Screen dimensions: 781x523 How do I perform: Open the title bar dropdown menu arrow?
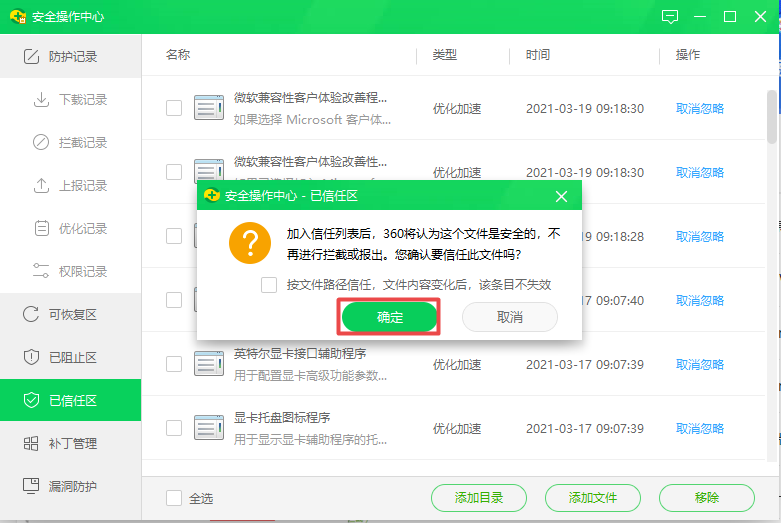700,17
